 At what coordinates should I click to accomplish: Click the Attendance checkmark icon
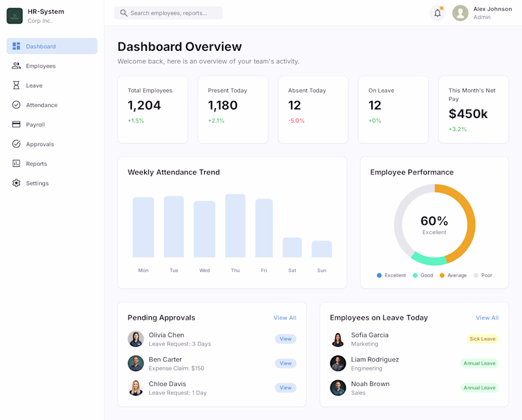(16, 105)
